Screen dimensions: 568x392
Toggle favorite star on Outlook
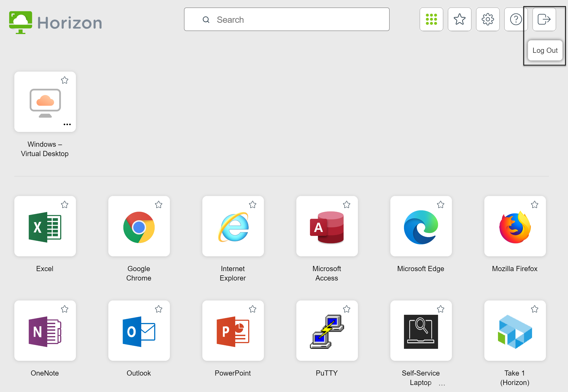click(x=159, y=309)
